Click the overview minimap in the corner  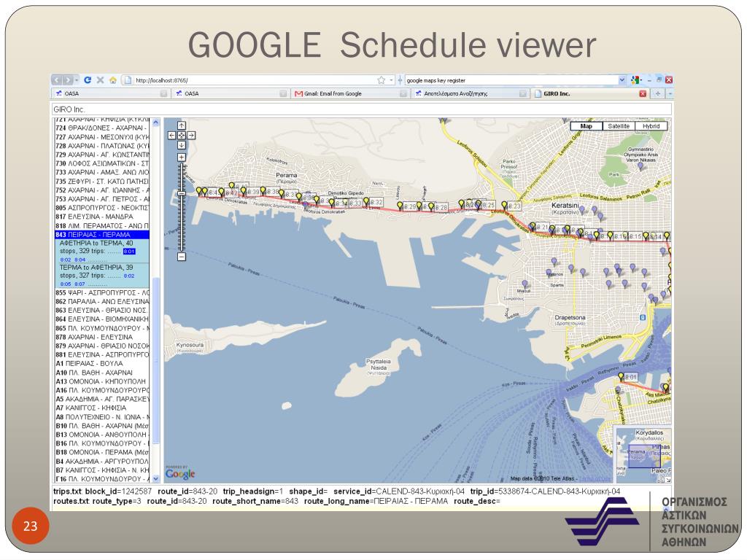643,454
